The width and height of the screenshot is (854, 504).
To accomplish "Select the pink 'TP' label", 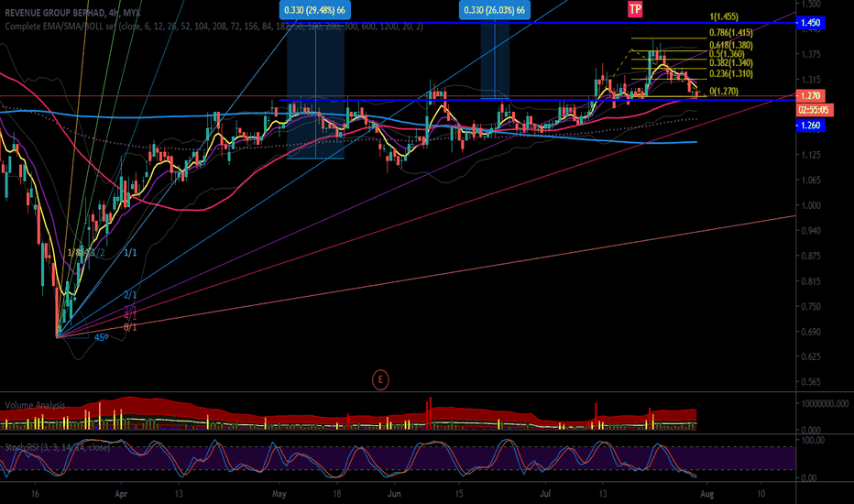I will (635, 9).
